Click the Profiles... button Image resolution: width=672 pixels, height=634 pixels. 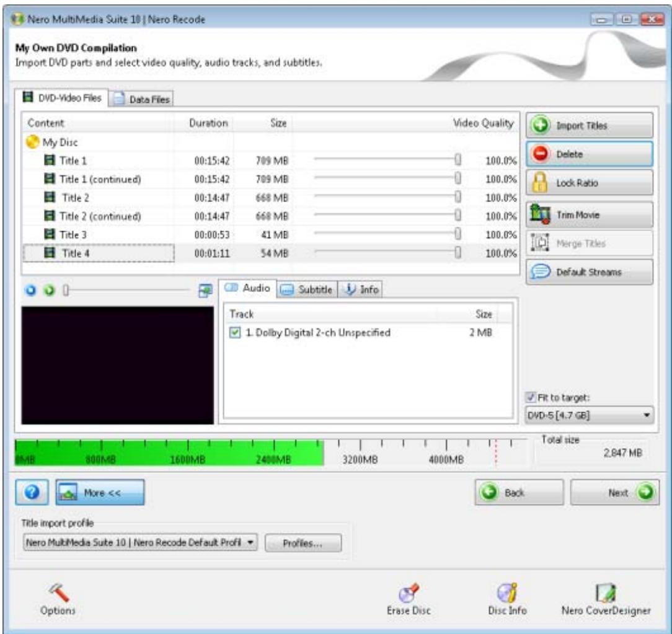coord(303,543)
